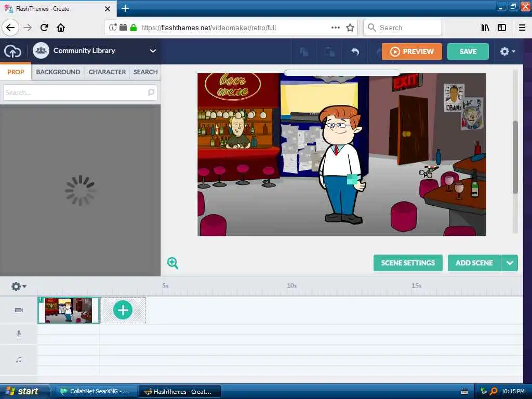This screenshot has width=532, height=399.
Task: Bookmark this page with the star icon
Action: click(350, 28)
